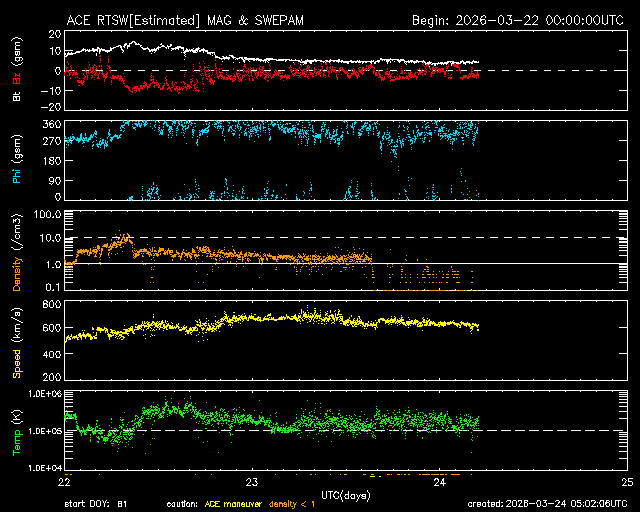Image resolution: width=640 pixels, height=512 pixels.
Task: Click the orange density < 1 legend text
Action: click(x=303, y=503)
